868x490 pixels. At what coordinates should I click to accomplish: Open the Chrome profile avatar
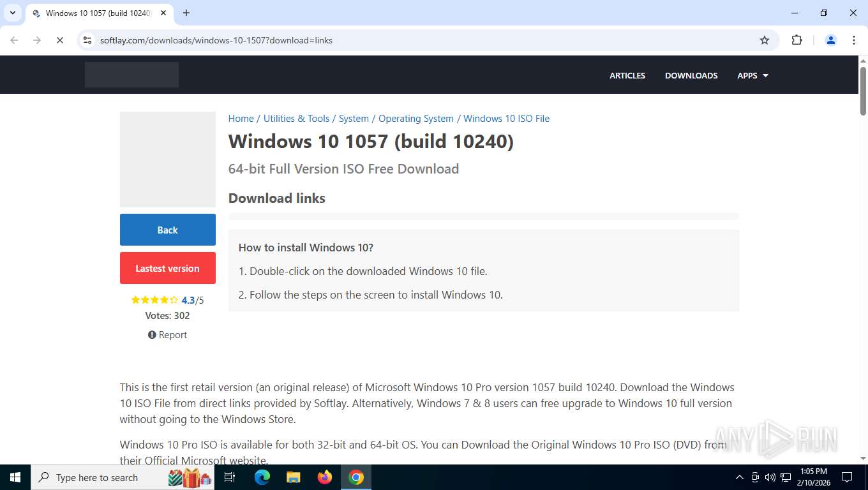tap(831, 40)
